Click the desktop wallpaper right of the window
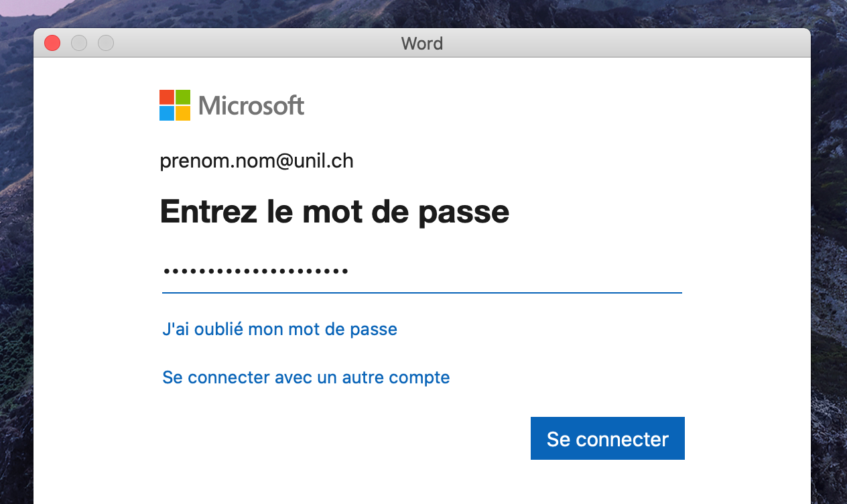847x504 pixels. click(x=830, y=268)
